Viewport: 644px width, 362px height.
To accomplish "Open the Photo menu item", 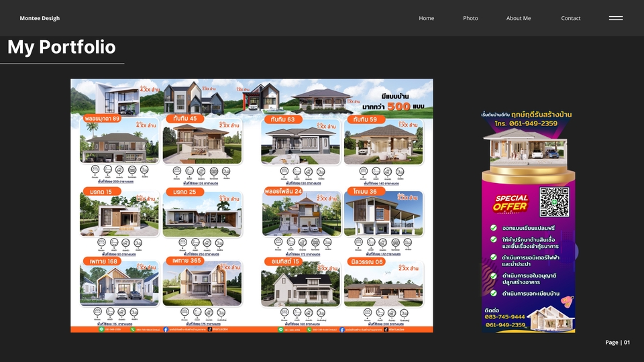I will [x=470, y=18].
